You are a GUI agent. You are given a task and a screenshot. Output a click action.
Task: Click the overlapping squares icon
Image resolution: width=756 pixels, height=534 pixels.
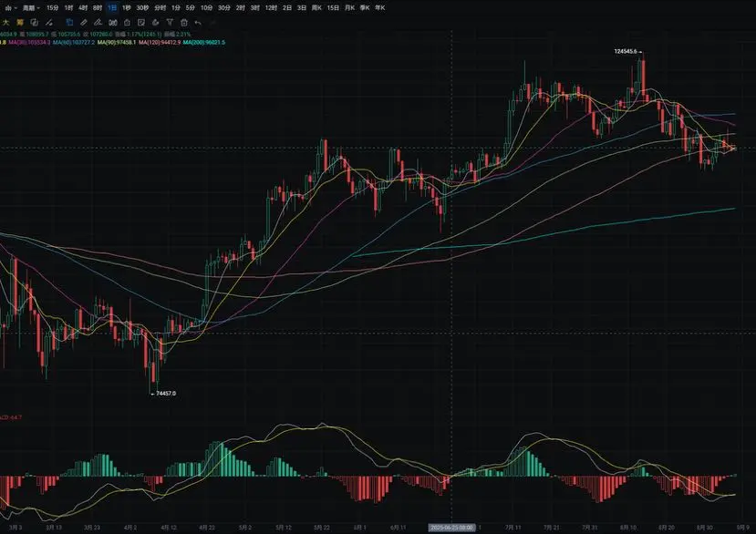pos(35,22)
